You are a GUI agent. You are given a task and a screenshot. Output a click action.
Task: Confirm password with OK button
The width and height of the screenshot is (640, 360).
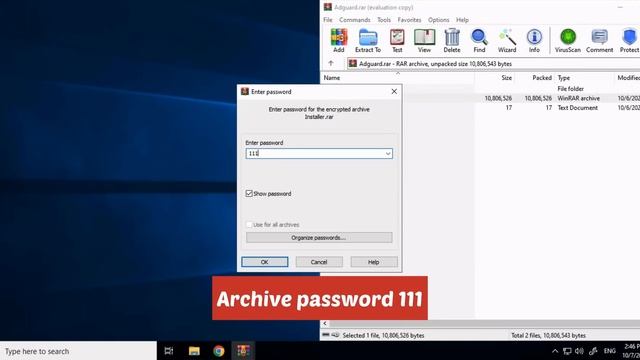264,262
